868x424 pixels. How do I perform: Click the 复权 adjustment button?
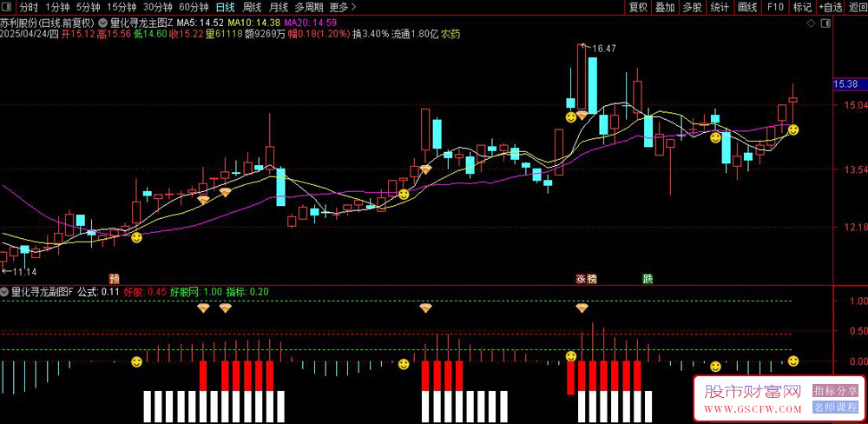(638, 7)
